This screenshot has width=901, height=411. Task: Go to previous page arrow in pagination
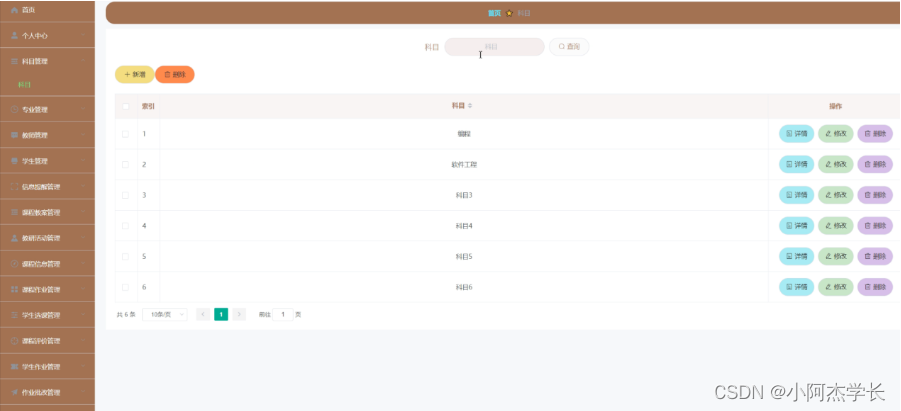203,314
